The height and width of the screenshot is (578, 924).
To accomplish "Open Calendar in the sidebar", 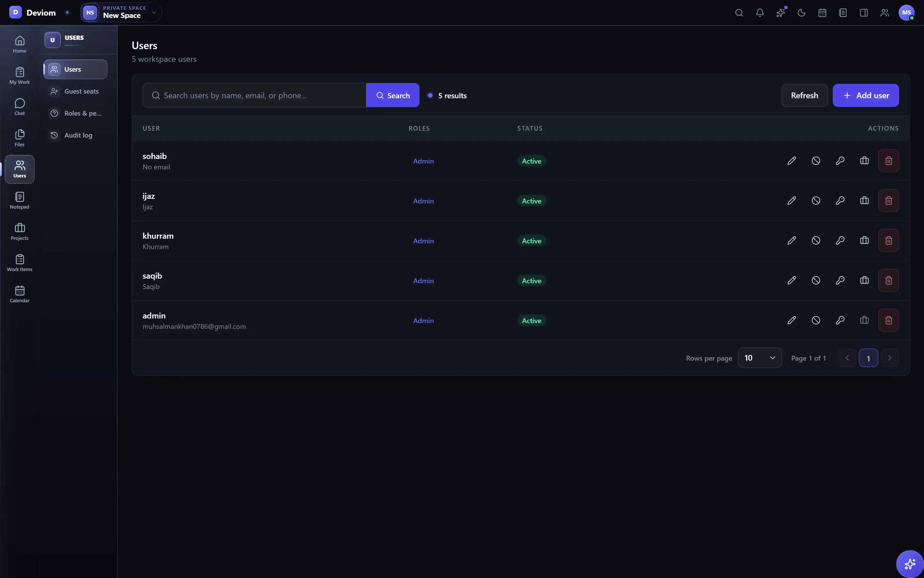I will coord(19,294).
